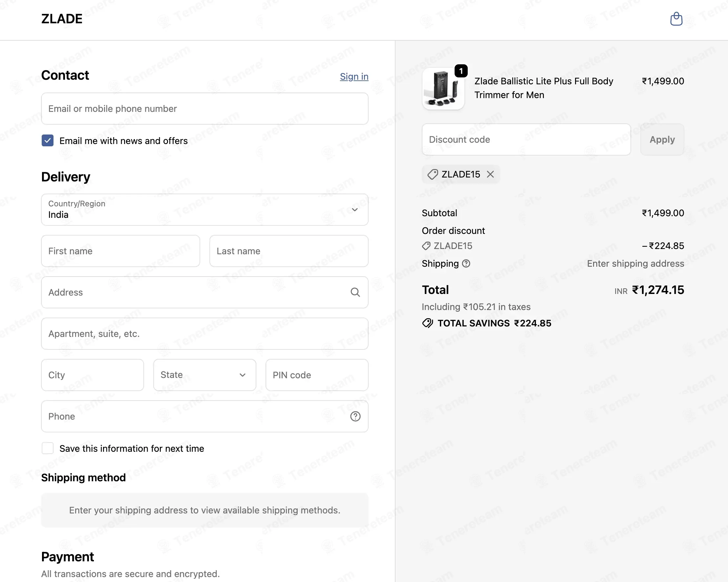Viewport: 728px width, 582px height.
Task: Click the Contact section heading
Action: [65, 75]
